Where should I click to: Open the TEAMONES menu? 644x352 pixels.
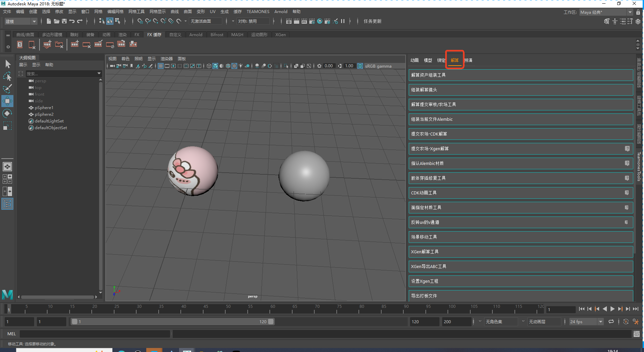tap(258, 12)
